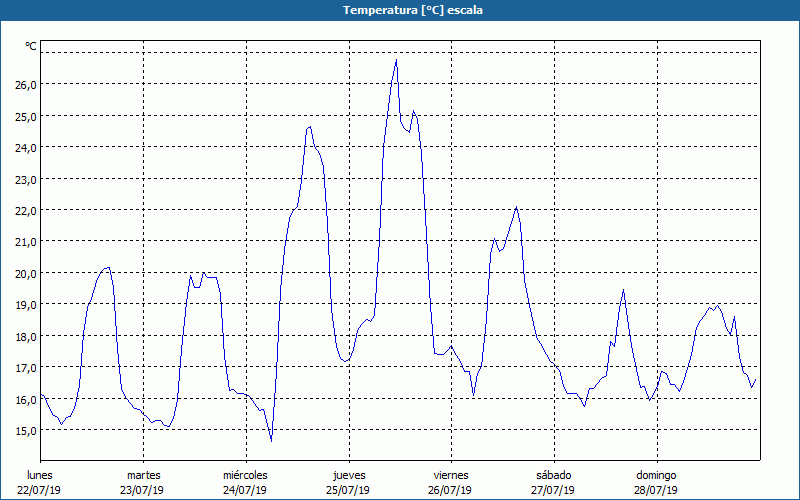Click the 24/07/19 date label

[245, 490]
